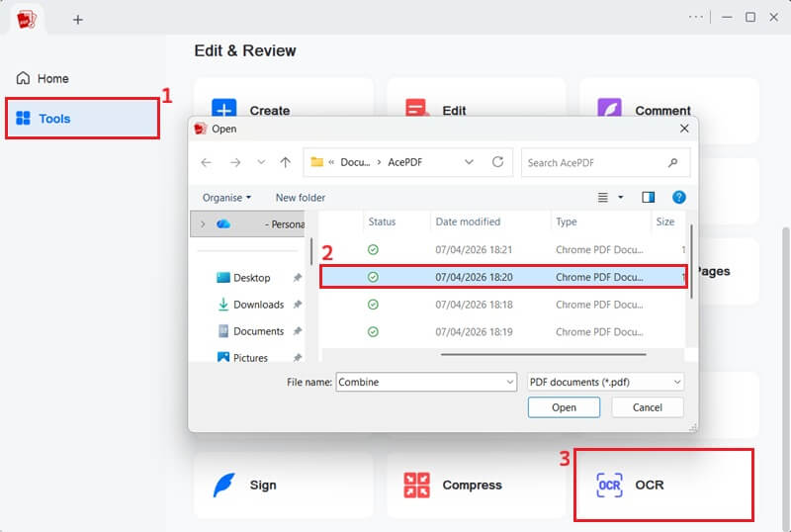Image resolution: width=791 pixels, height=532 pixels.
Task: Expand the address bar history dropdown
Action: click(469, 162)
